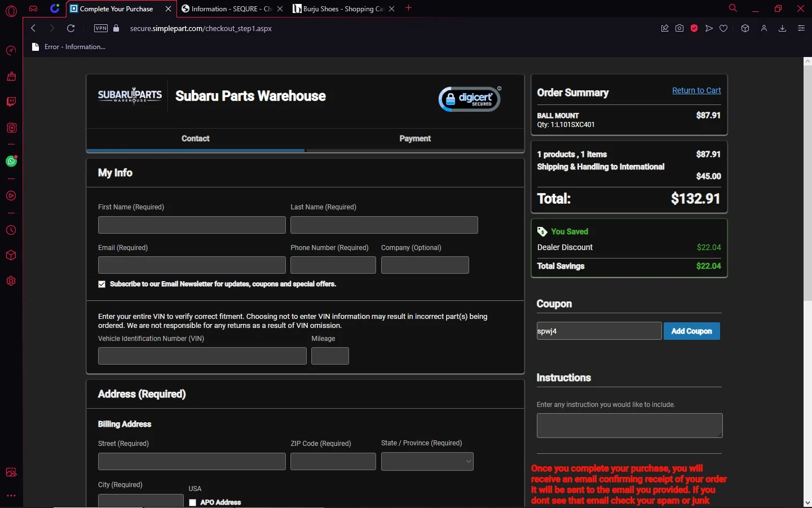Viewport: 812px width, 508px height.
Task: Open Error - Information bookmark
Action: [x=69, y=47]
